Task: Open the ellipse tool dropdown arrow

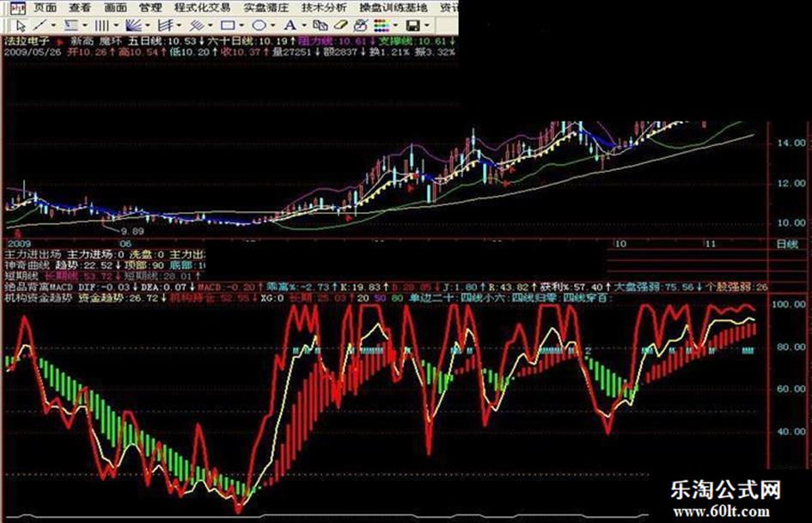Action: [273, 25]
